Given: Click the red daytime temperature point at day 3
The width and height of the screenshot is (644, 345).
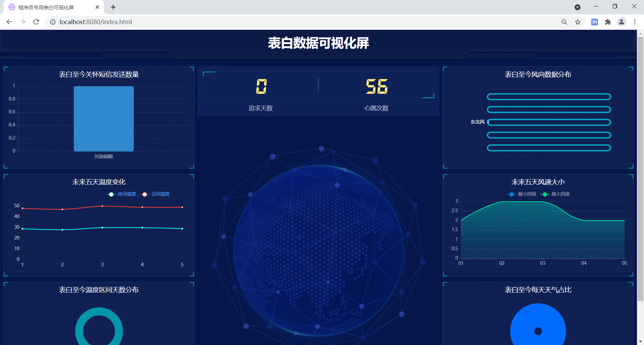Looking at the screenshot, I should click(102, 206).
